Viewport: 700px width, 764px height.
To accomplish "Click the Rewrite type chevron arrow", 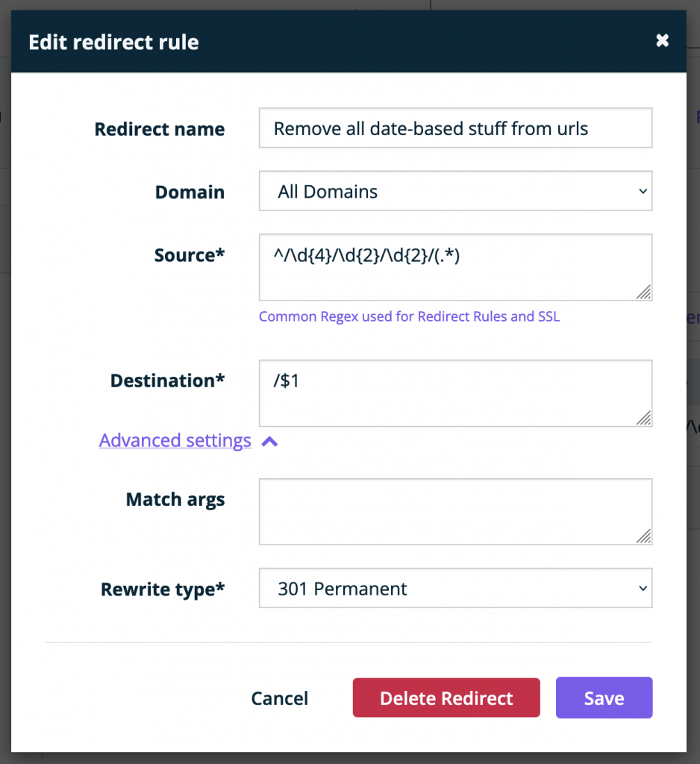I will tap(643, 588).
